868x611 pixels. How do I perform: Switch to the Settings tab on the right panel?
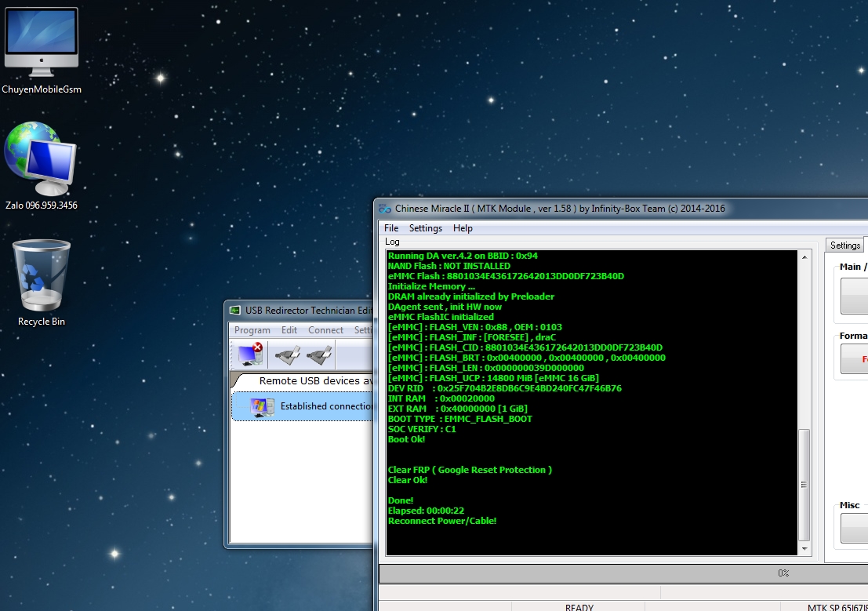[x=844, y=245]
